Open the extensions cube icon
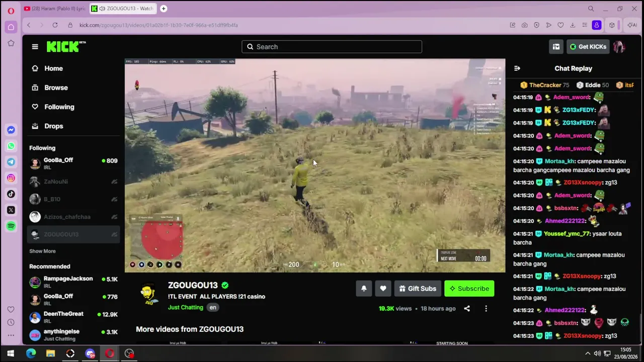644x362 pixels. click(x=612, y=25)
